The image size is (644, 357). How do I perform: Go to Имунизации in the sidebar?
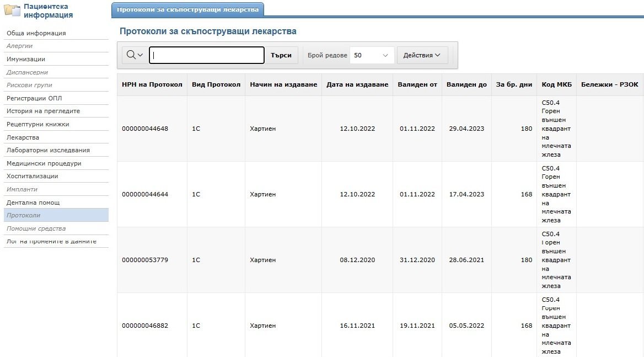[26, 59]
